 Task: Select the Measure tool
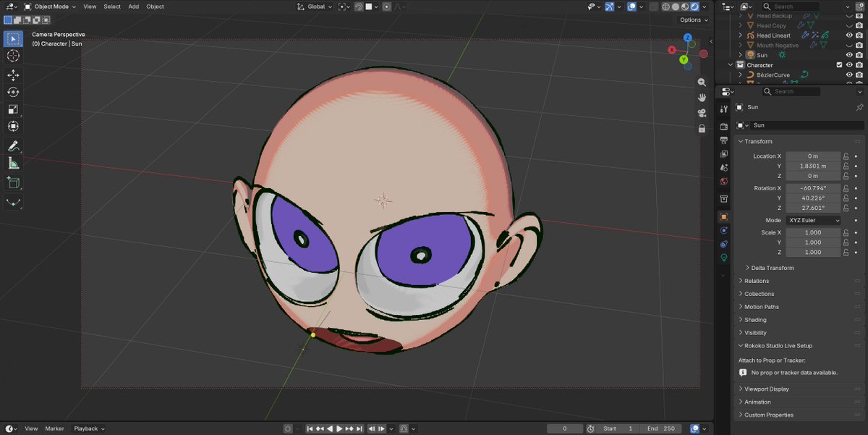tap(13, 163)
